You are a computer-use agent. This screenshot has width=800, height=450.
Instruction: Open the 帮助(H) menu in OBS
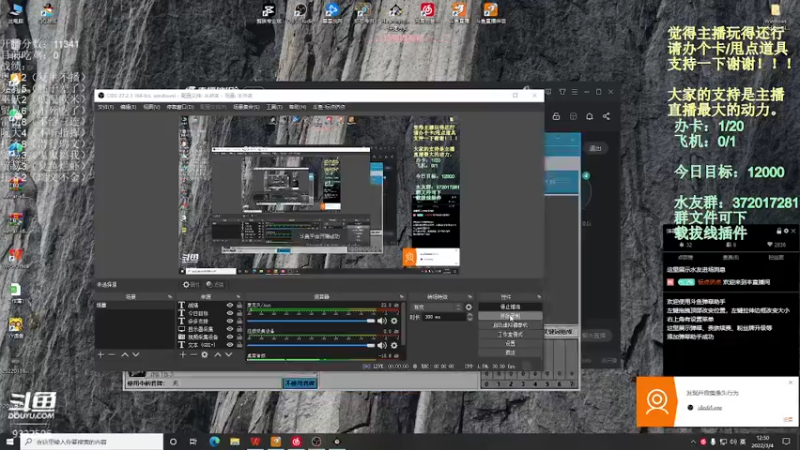click(x=297, y=107)
